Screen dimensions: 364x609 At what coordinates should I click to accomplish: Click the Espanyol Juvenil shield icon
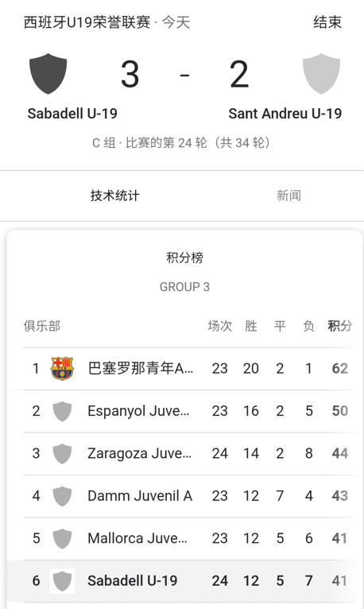tap(62, 411)
